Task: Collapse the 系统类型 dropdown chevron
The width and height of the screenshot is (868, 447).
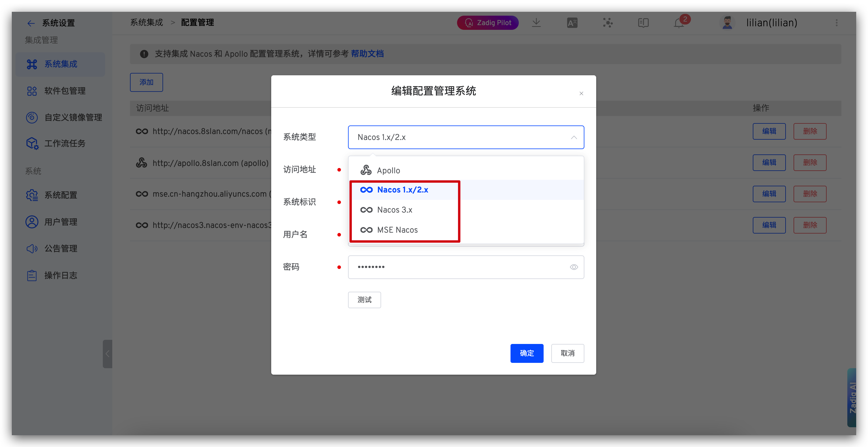Action: coord(573,137)
